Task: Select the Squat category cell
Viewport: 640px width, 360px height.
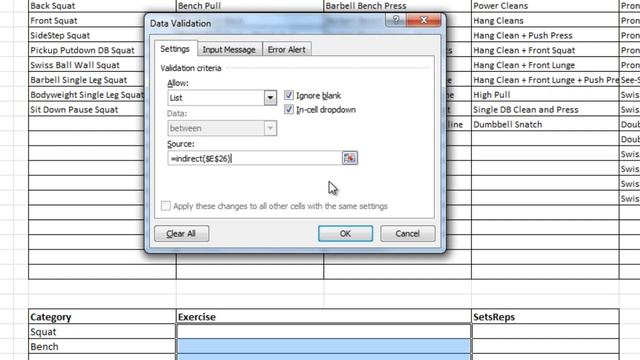Action: click(x=102, y=331)
